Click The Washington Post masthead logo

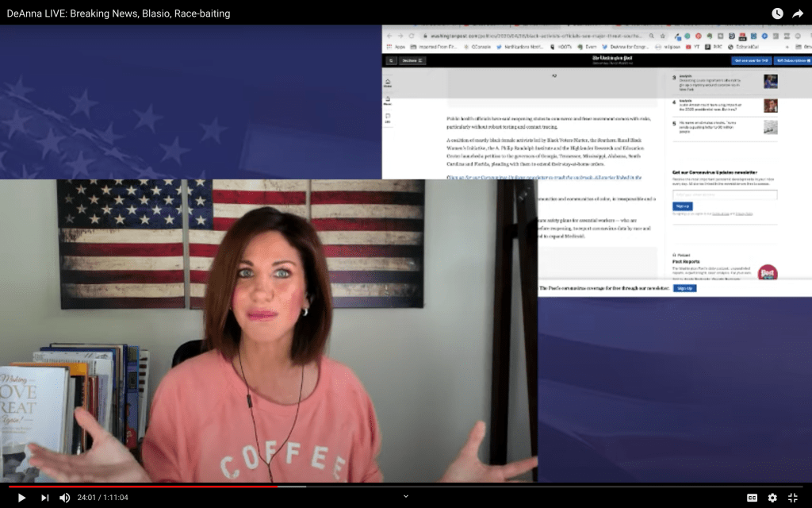coord(612,59)
